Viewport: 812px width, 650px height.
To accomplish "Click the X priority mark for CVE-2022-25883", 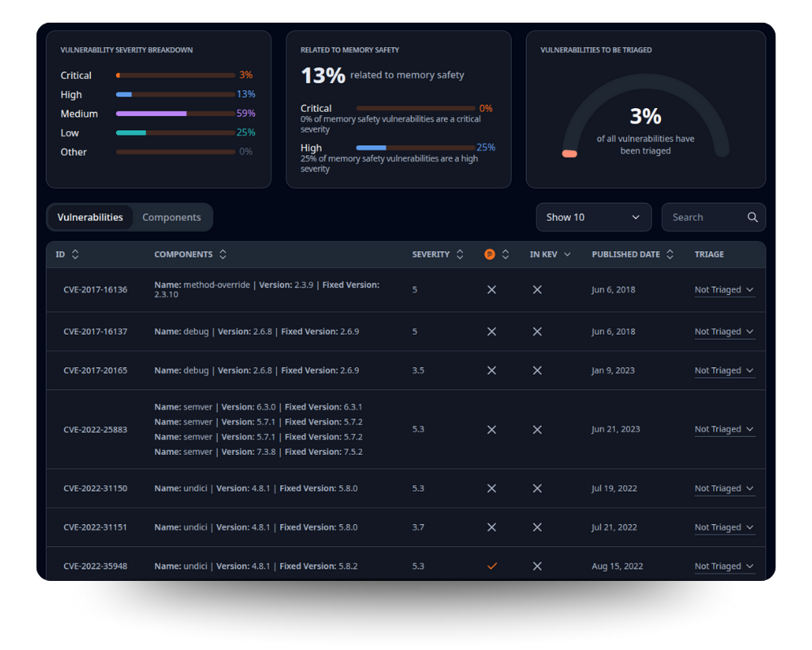I will (x=491, y=429).
